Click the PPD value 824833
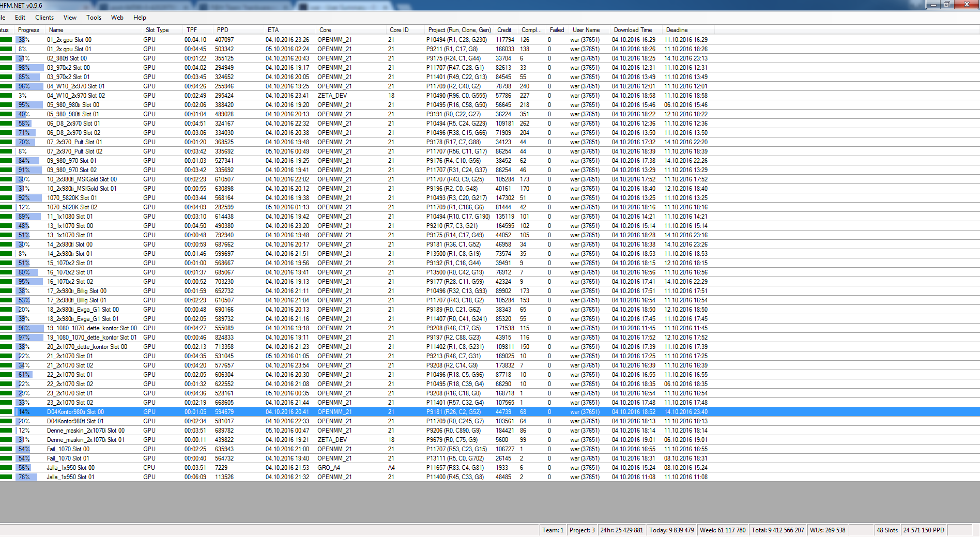The height and width of the screenshot is (537, 980). point(224,337)
